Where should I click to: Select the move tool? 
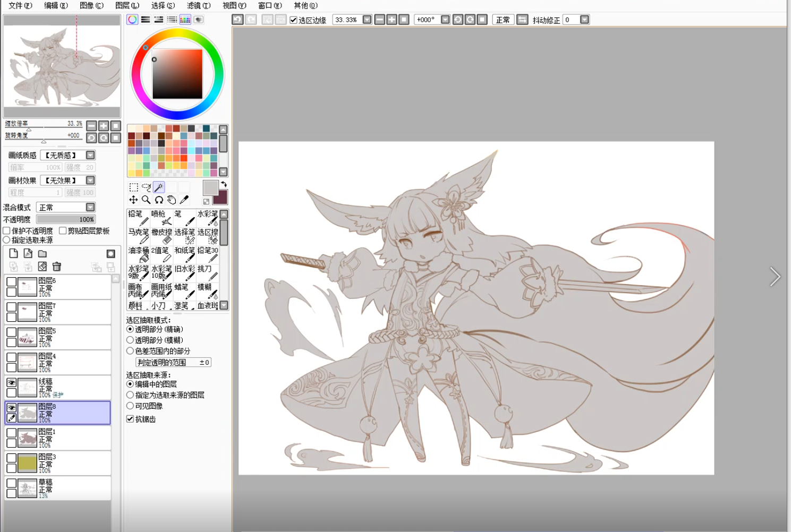click(133, 200)
